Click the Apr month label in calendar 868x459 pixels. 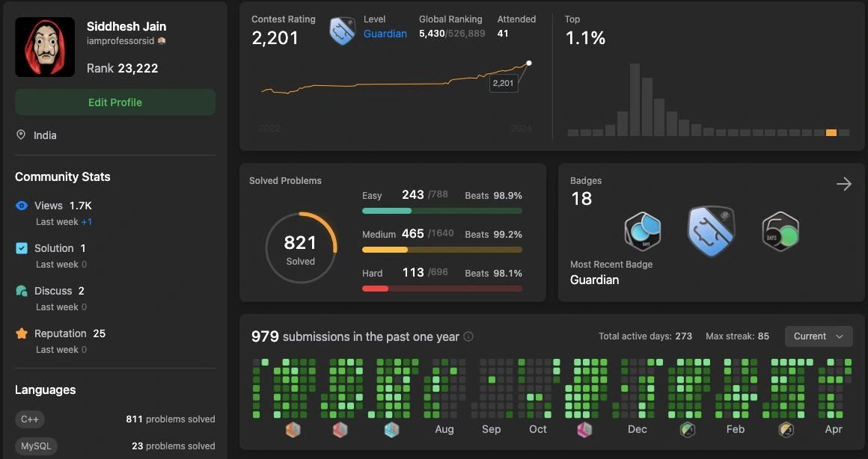(834, 429)
